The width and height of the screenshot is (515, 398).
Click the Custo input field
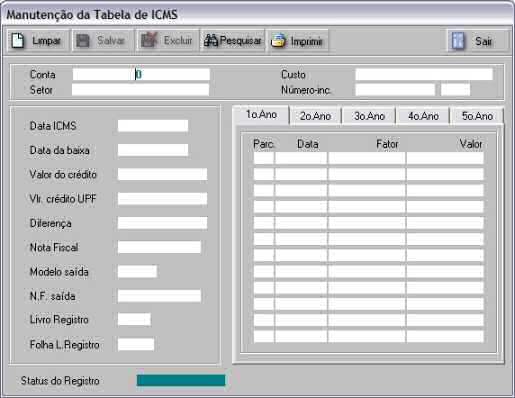pos(424,74)
